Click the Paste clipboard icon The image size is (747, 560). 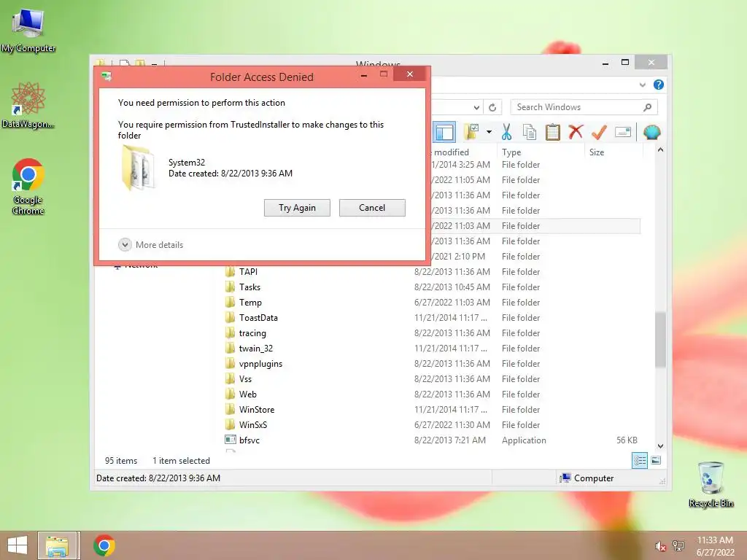click(553, 132)
